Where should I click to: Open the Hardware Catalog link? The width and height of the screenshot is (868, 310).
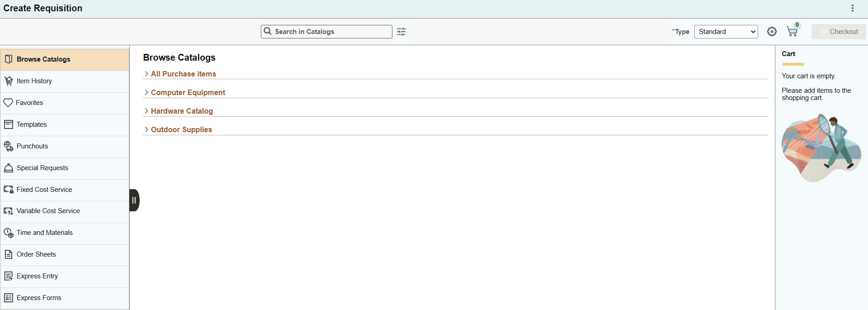click(182, 111)
